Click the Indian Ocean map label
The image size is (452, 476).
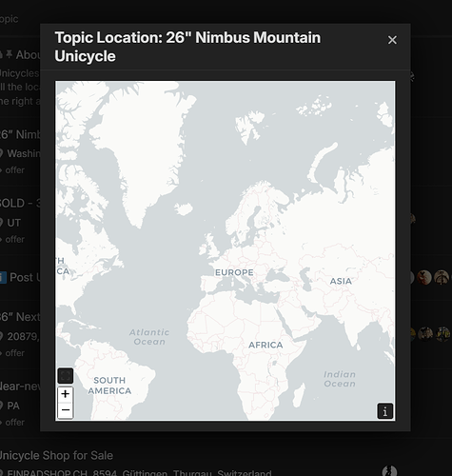click(340, 379)
